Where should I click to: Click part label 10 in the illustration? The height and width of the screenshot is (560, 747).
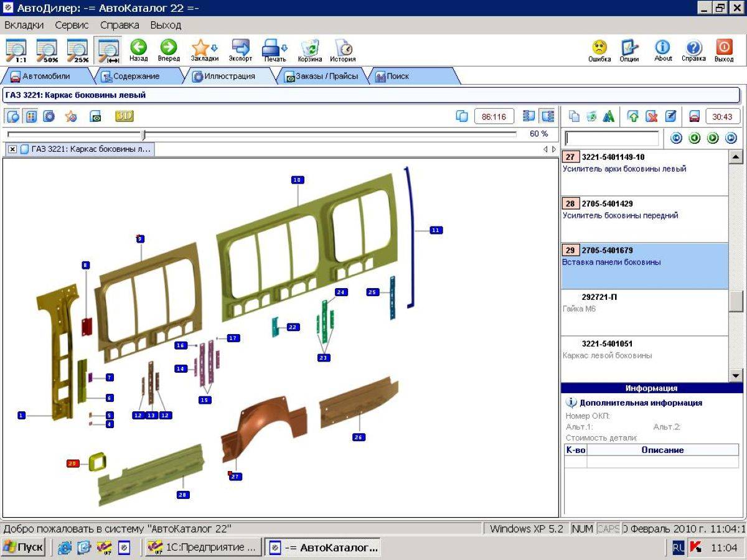point(297,180)
